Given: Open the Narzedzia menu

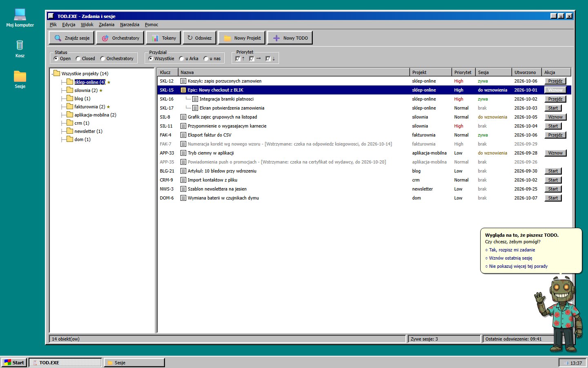Looking at the screenshot, I should tap(129, 25).
